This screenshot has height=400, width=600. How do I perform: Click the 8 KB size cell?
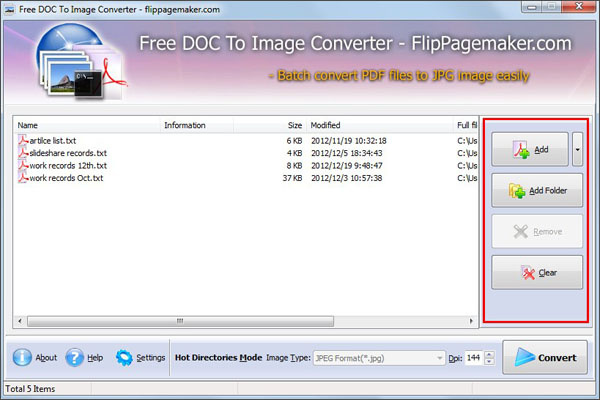pyautogui.click(x=294, y=166)
